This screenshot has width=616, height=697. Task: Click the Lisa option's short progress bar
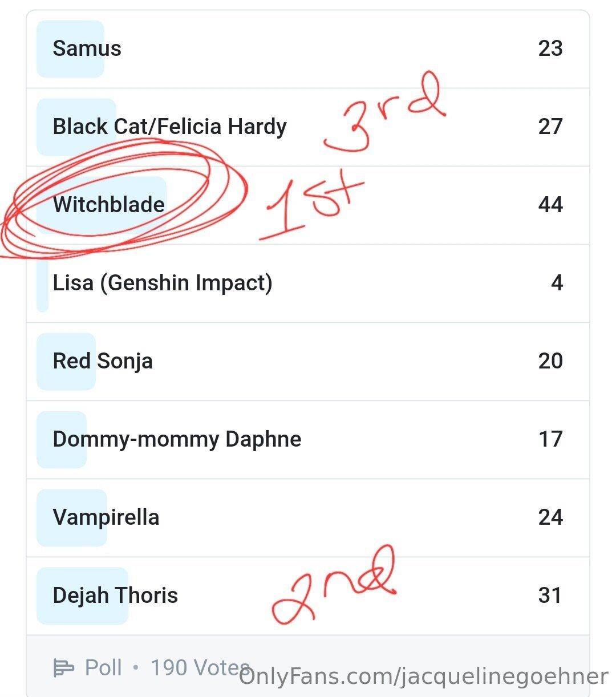coord(42,283)
